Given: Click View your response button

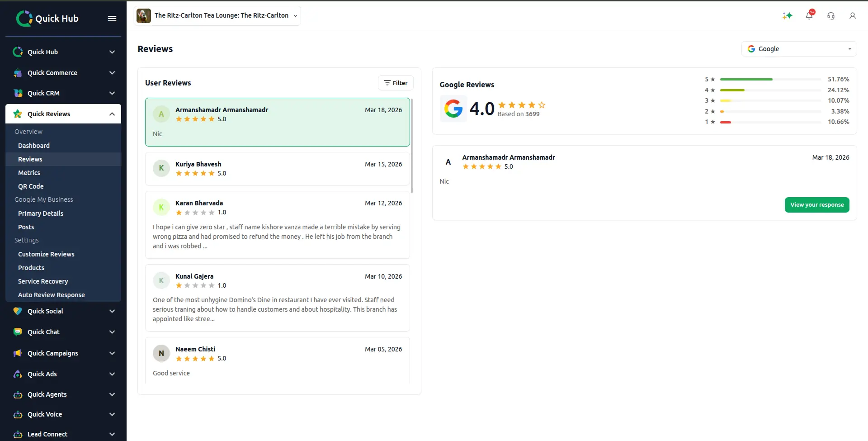Looking at the screenshot, I should [x=817, y=205].
